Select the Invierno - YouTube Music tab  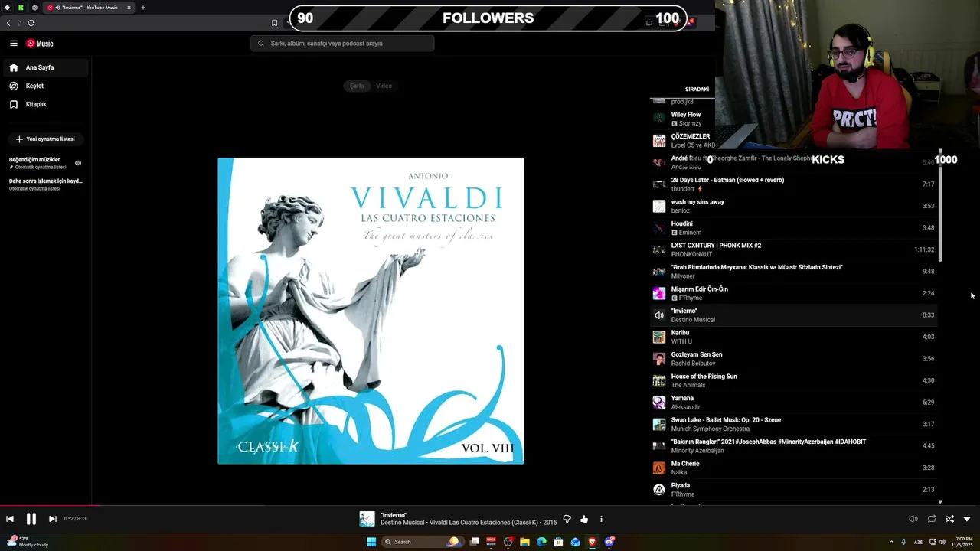[89, 8]
